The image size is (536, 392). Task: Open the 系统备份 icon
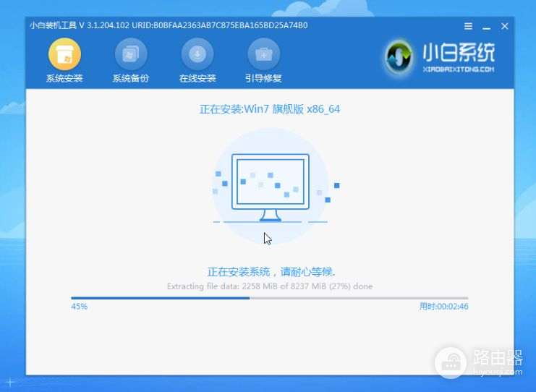point(131,55)
